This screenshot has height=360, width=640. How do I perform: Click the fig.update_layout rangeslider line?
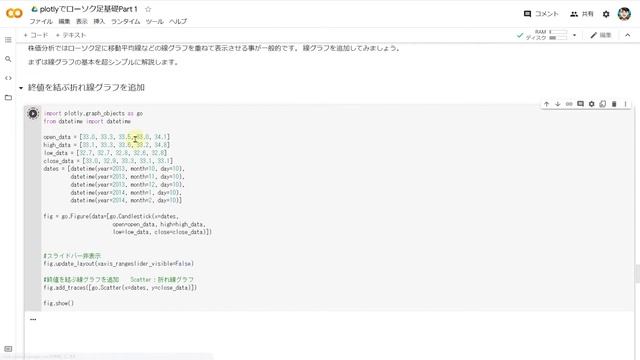118,264
